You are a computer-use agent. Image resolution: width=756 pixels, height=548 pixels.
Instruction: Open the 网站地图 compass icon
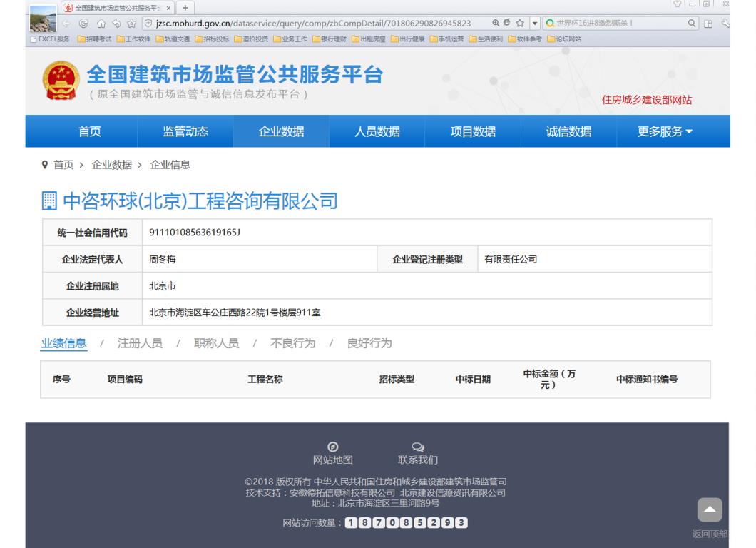[x=332, y=447]
